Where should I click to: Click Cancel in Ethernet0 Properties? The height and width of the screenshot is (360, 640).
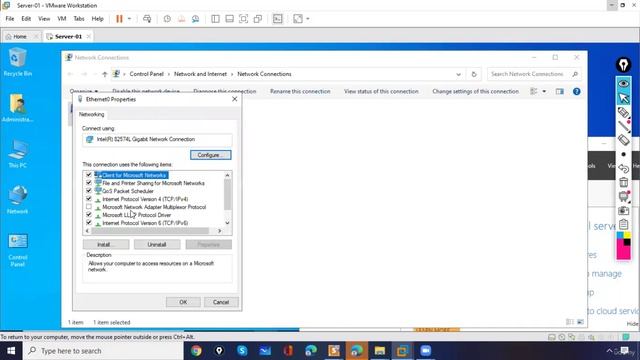[x=221, y=302]
